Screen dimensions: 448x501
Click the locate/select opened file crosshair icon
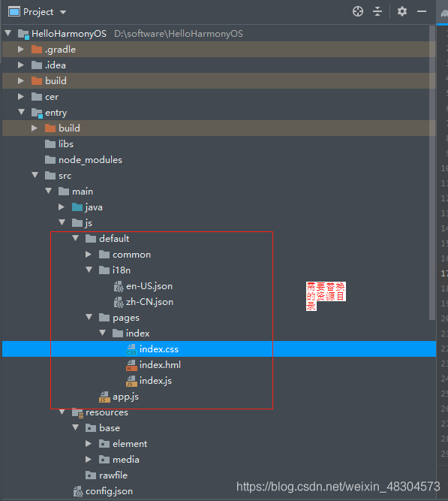(x=358, y=11)
